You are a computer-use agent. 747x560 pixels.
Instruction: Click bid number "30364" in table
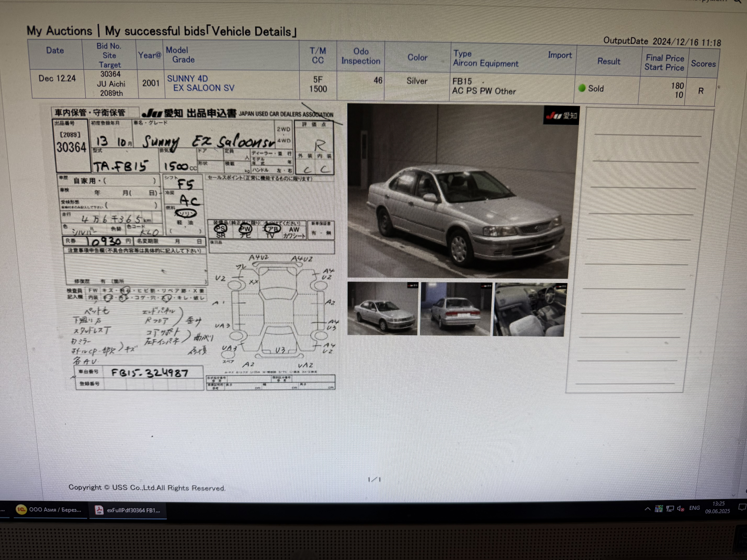[x=110, y=74]
